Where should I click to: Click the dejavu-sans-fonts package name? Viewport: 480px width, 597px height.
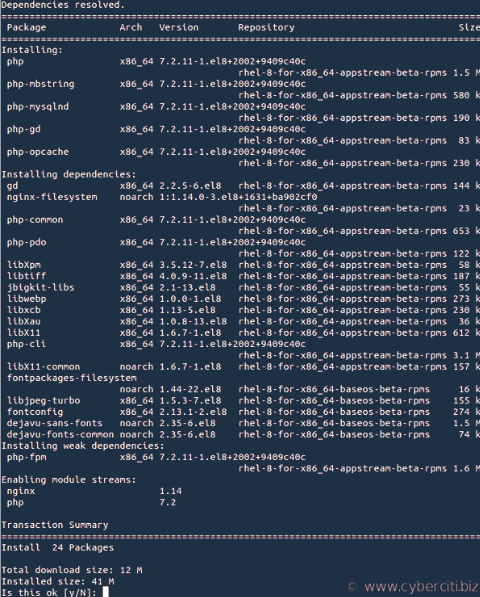[55, 423]
